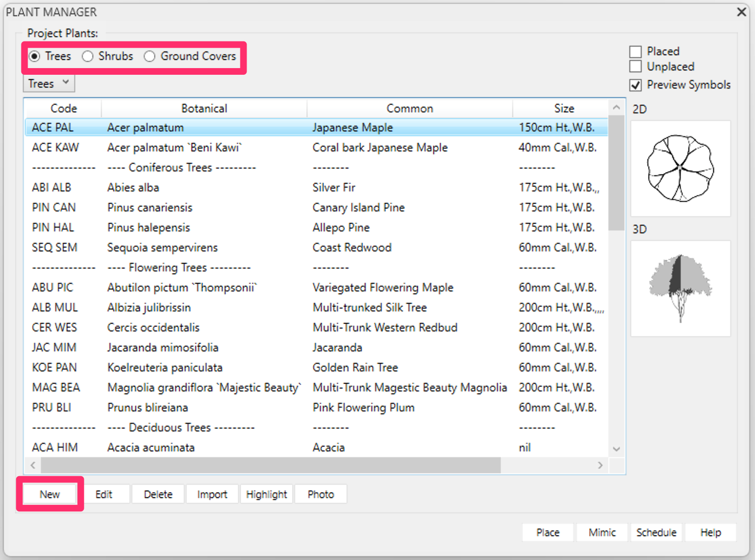The height and width of the screenshot is (560, 755).
Task: Click the Highlight button
Action: coord(267,494)
